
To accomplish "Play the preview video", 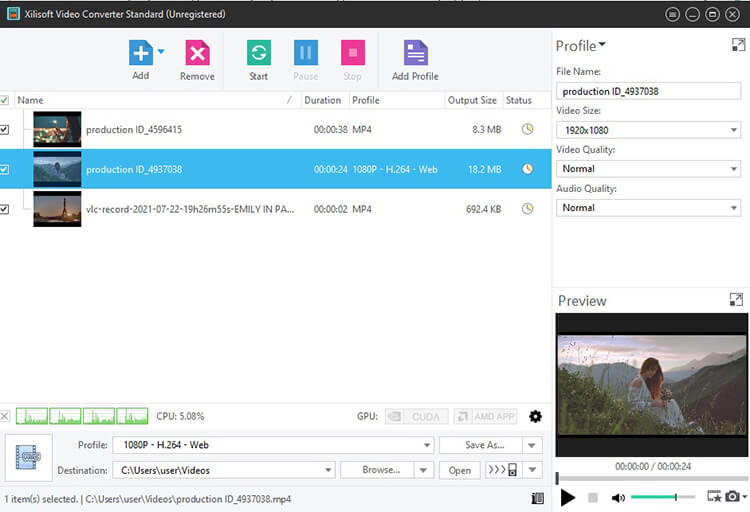I will (568, 498).
